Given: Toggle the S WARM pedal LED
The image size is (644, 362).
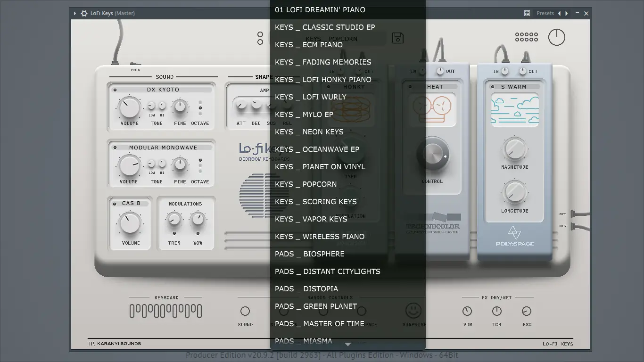Looking at the screenshot, I should point(493,87).
